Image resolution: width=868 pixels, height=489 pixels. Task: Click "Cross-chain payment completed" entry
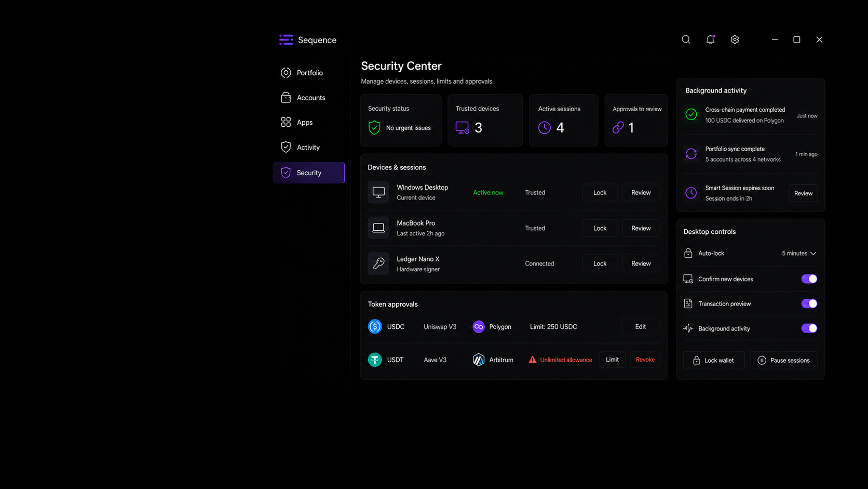(x=751, y=115)
